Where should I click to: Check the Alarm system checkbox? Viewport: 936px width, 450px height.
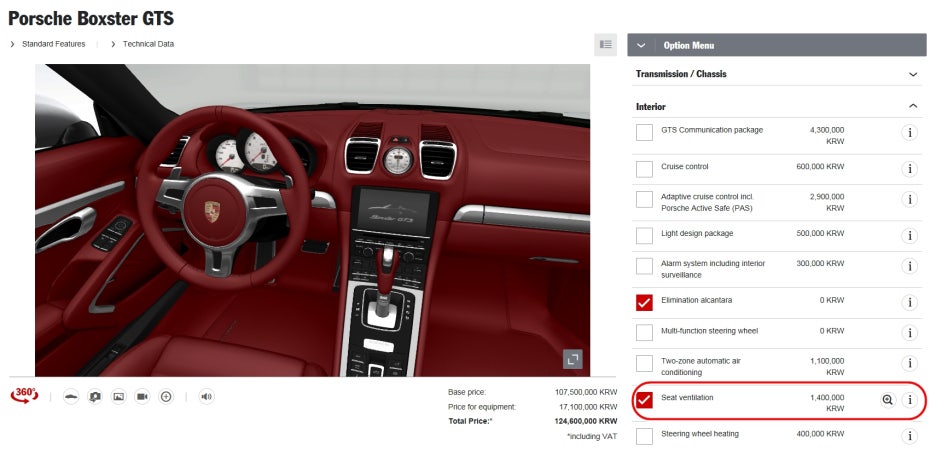pyautogui.click(x=644, y=266)
